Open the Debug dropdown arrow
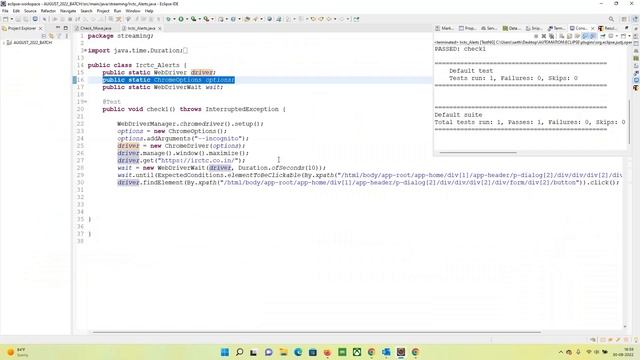This screenshot has width=640, height=360. click(x=174, y=19)
